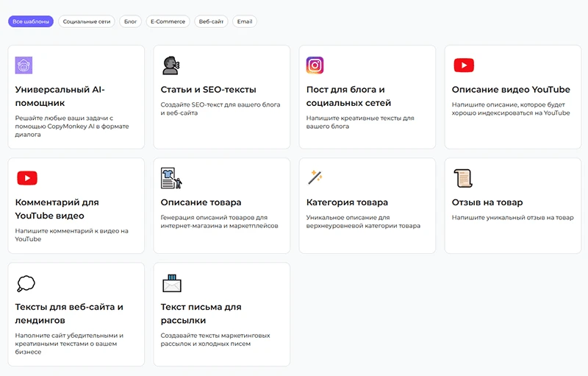Open the Веб-сайт filter tab
The image size is (588, 376).
pos(211,21)
